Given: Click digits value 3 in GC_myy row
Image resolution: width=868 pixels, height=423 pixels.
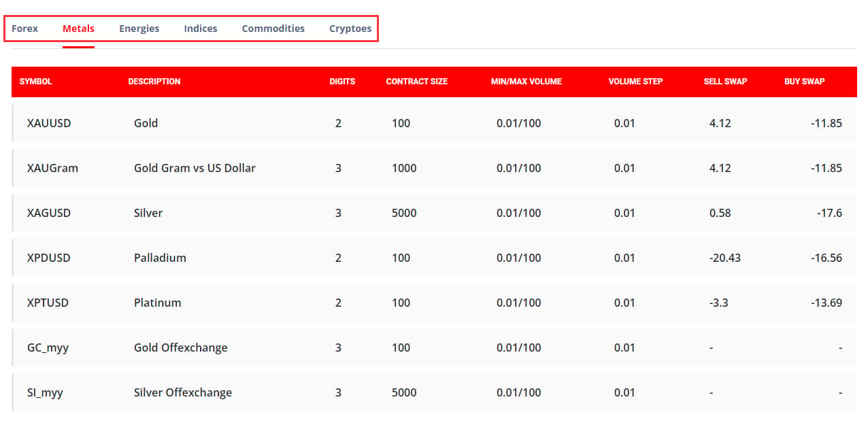Looking at the screenshot, I should tap(338, 348).
